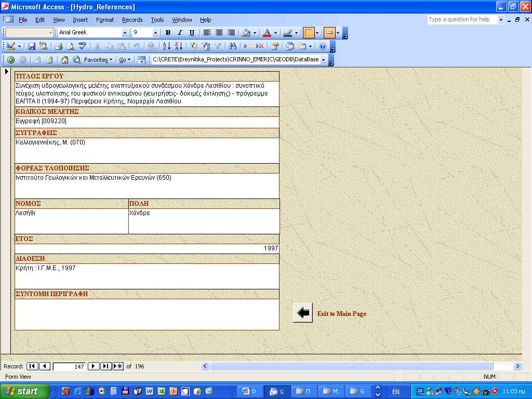Go back with green web arrow
Screen dimensions: 532x399
pos(11,60)
